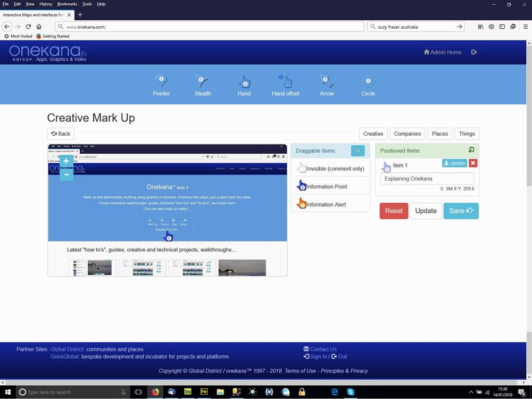Viewport: 532px width, 399px height.
Task: Open File Explorer from the taskbar
Action: pyautogui.click(x=220, y=392)
